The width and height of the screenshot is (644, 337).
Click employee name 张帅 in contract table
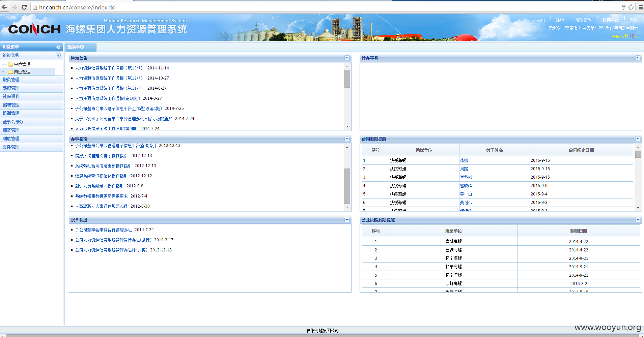464,160
